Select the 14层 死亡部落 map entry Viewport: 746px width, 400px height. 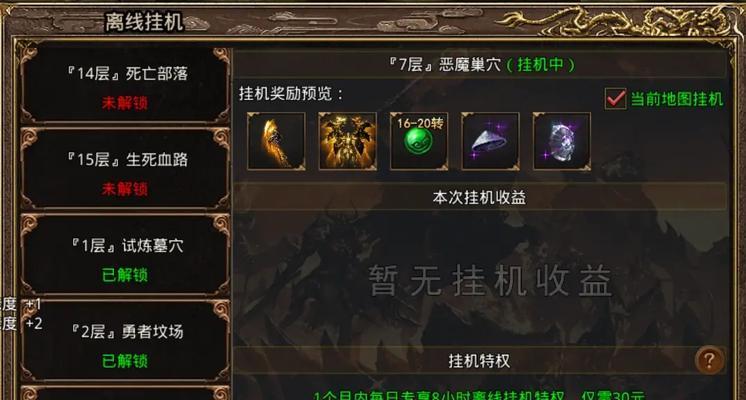(126, 85)
